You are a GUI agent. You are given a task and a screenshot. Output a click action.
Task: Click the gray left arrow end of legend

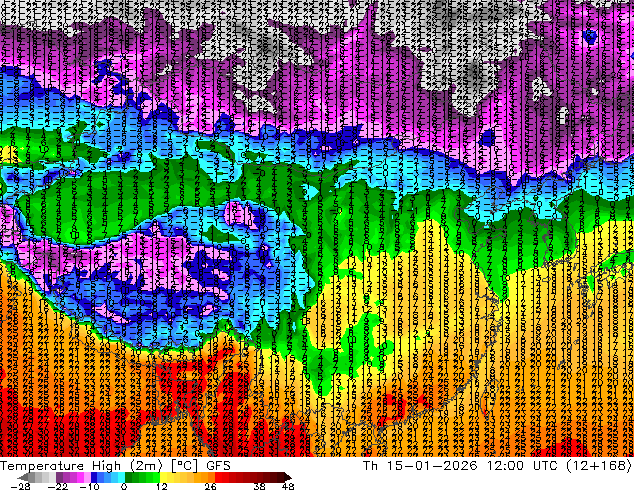click(22, 477)
